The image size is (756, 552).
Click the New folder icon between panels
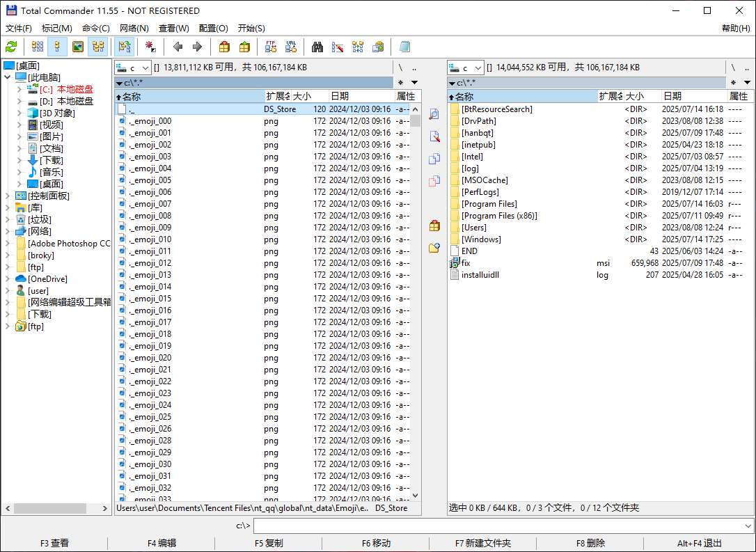(x=434, y=247)
